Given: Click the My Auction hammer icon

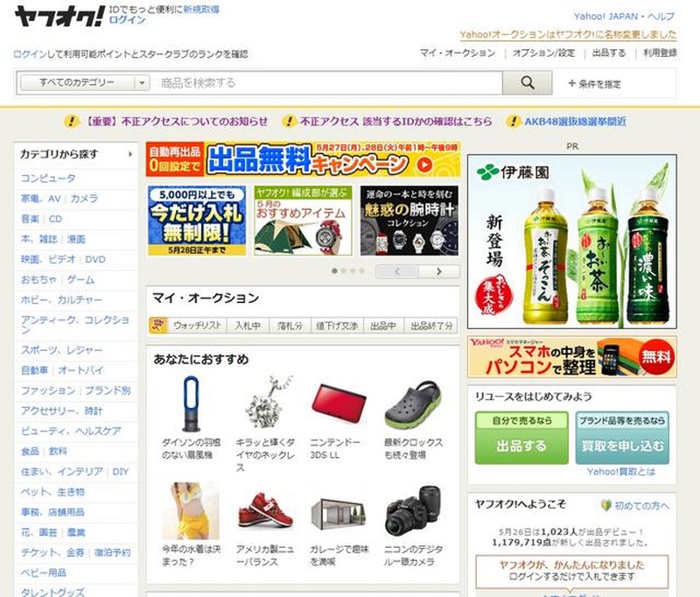Looking at the screenshot, I should point(158,326).
